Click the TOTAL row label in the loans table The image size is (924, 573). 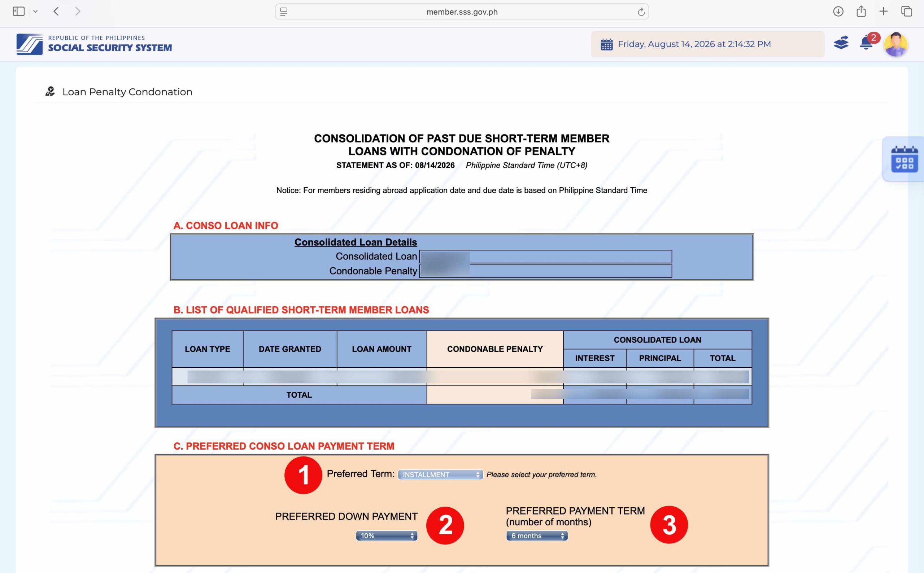coord(299,395)
